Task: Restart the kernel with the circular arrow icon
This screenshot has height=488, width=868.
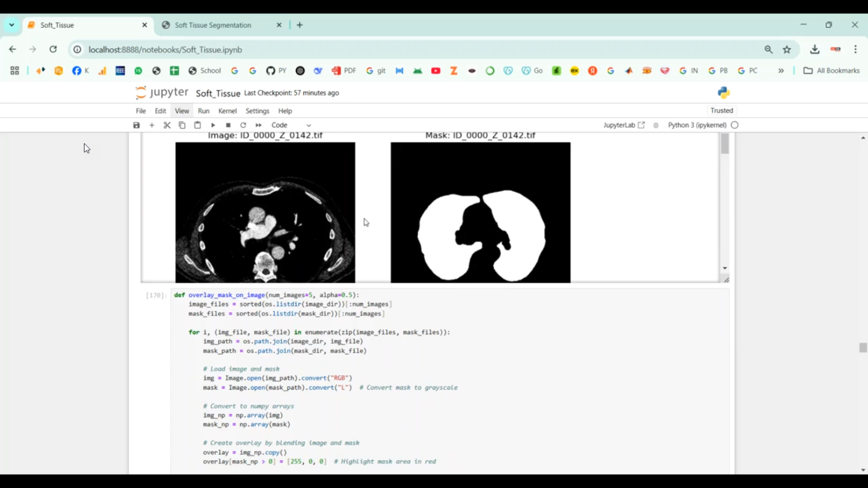Action: tap(243, 125)
